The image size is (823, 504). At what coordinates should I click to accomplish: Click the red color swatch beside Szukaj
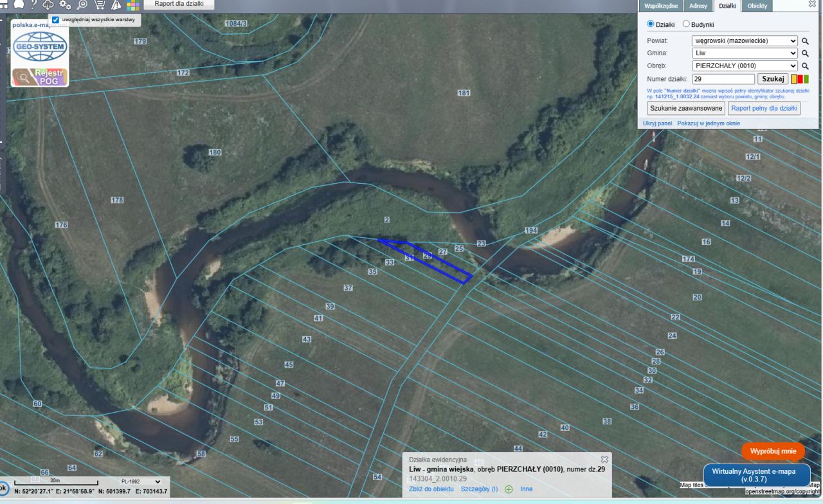pyautogui.click(x=800, y=79)
